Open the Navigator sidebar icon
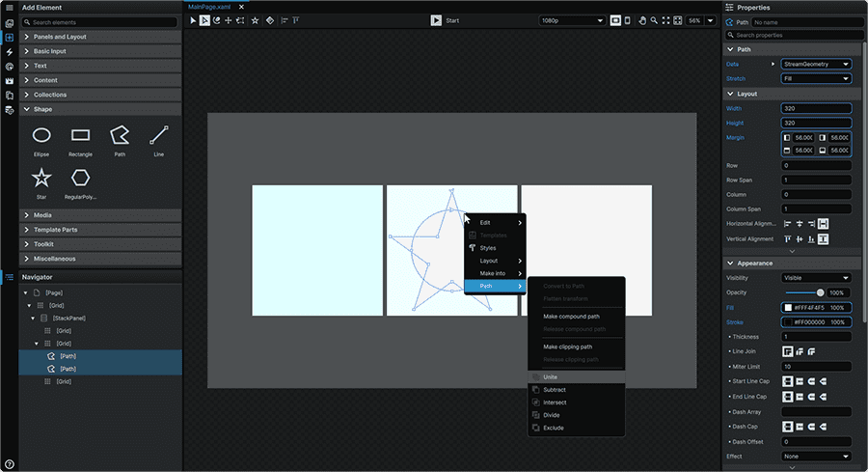Screen dimensions: 868x472 pyautogui.click(x=10, y=277)
